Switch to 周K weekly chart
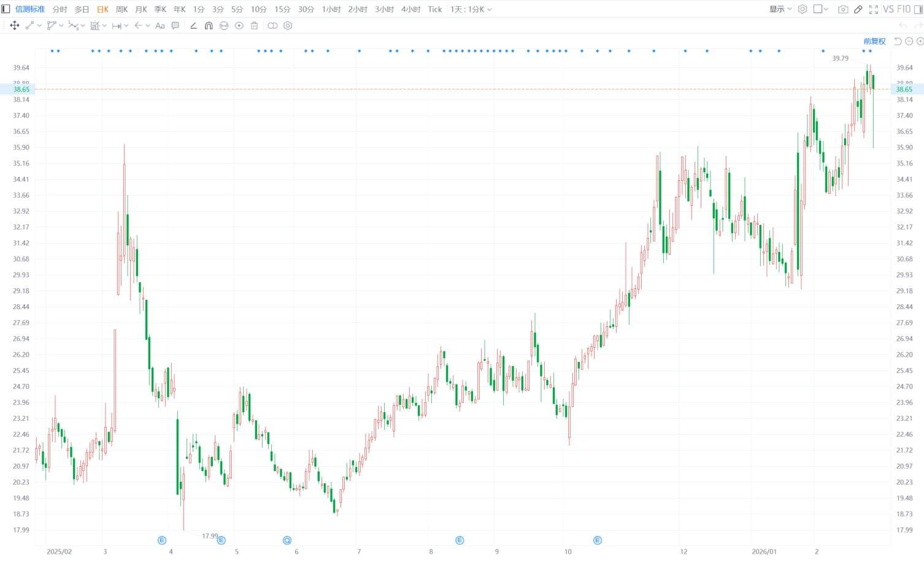Viewport: 924px width, 563px height. click(121, 9)
